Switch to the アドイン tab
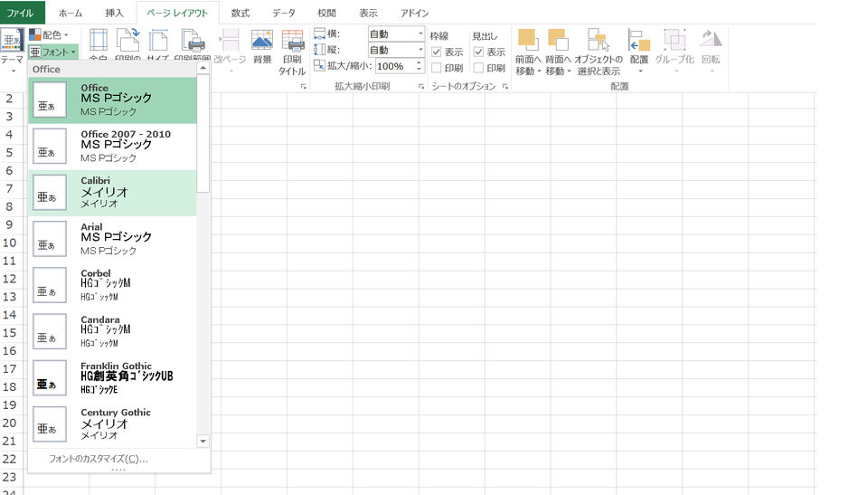This screenshot has height=495, width=868. coord(415,13)
